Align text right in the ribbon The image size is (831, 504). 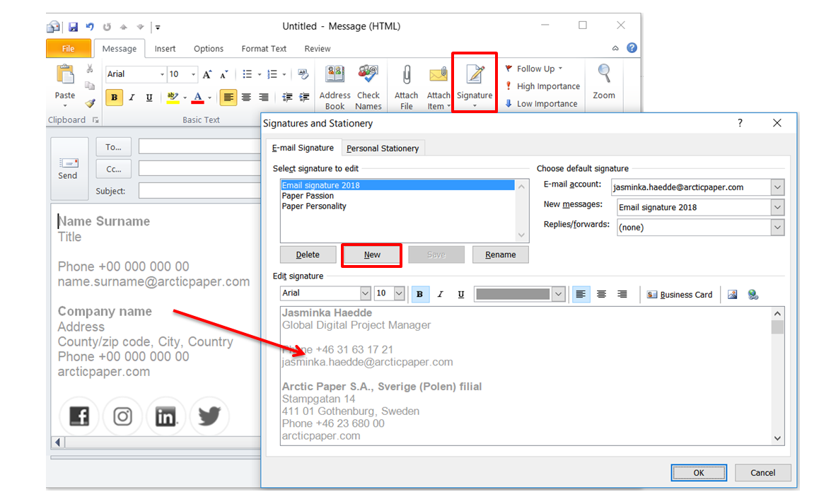[x=263, y=98]
